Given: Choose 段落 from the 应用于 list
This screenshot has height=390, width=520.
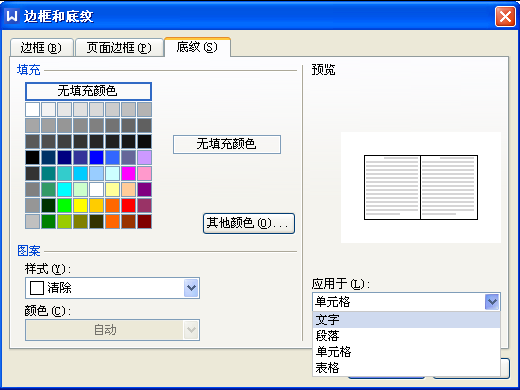Looking at the screenshot, I should coord(406,336).
